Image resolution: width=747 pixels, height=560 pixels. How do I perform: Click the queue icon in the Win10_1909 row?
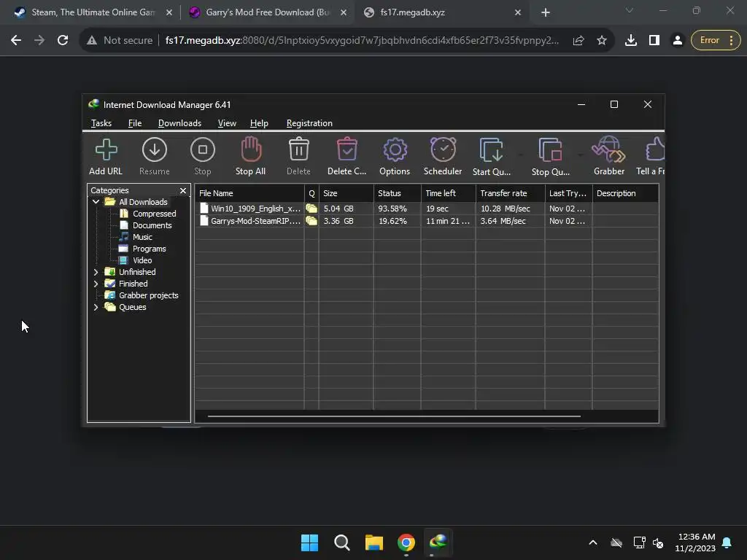(311, 209)
